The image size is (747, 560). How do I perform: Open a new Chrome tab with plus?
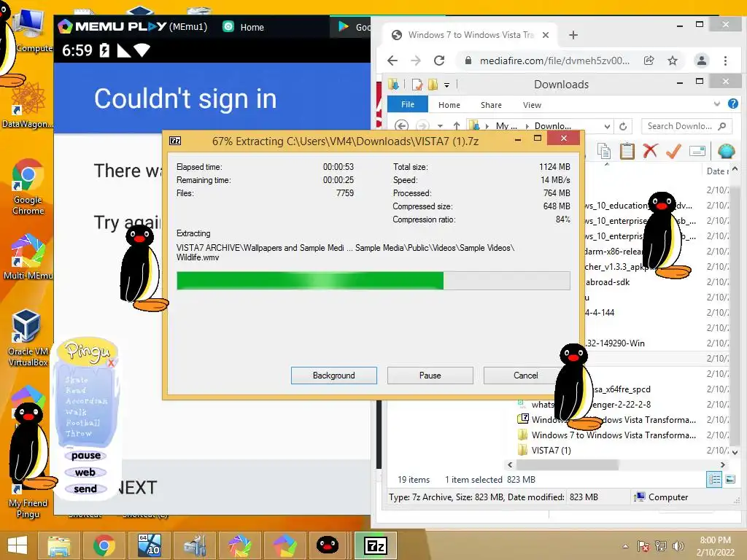coord(573,35)
